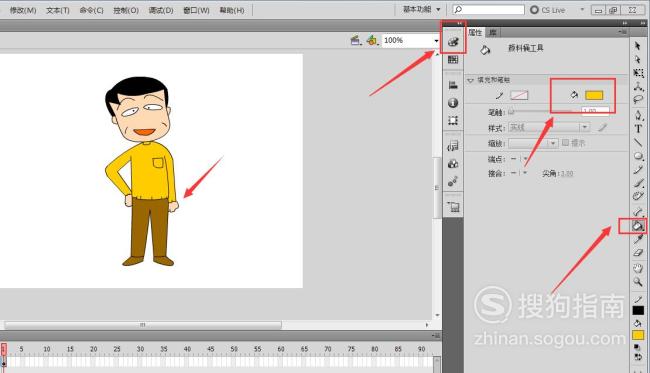
Task: Switch to the 属性 tab
Action: click(475, 32)
